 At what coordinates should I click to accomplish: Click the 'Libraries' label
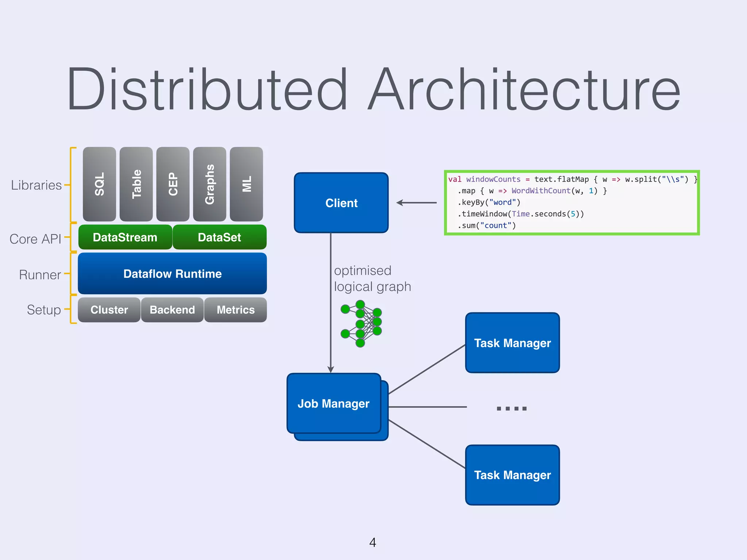pyautogui.click(x=36, y=185)
